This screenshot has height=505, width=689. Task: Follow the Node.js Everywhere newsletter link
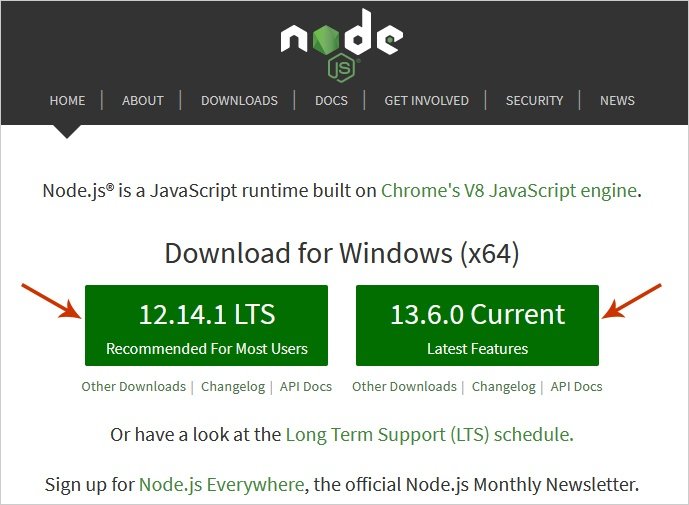(221, 485)
